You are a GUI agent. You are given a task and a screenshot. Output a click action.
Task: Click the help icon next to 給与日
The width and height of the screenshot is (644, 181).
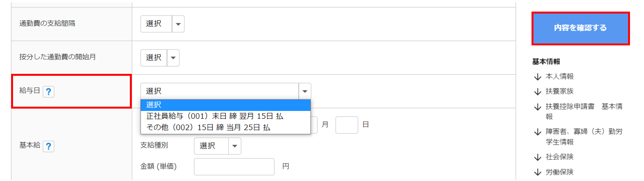tap(48, 91)
